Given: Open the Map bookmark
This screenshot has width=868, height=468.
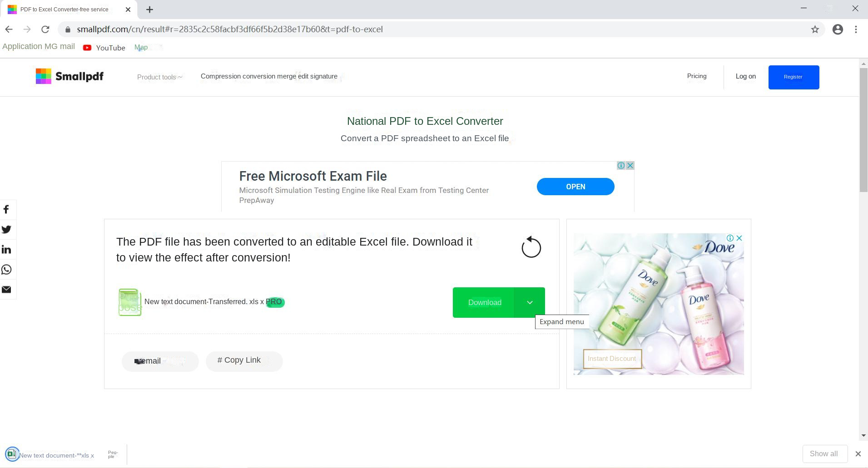Looking at the screenshot, I should [x=141, y=47].
